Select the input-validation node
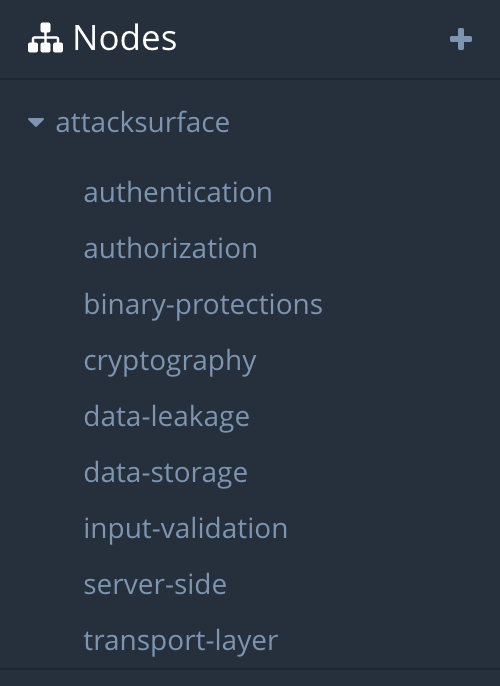 coord(185,528)
